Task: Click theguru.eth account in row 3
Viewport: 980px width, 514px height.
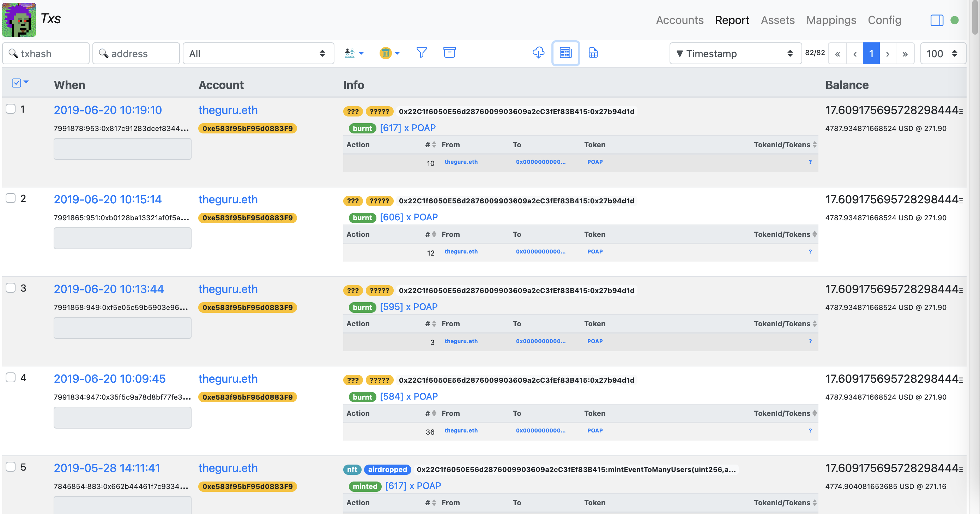Action: pyautogui.click(x=228, y=289)
